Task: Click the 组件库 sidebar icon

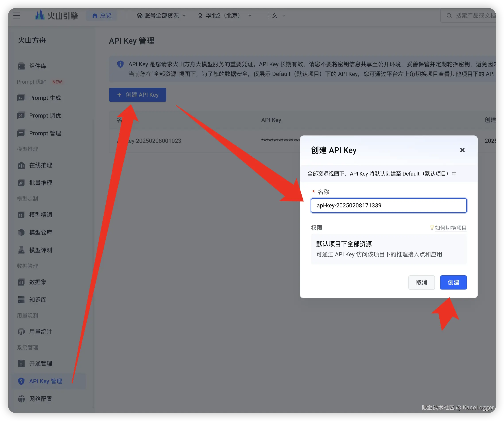Action: pos(21,66)
